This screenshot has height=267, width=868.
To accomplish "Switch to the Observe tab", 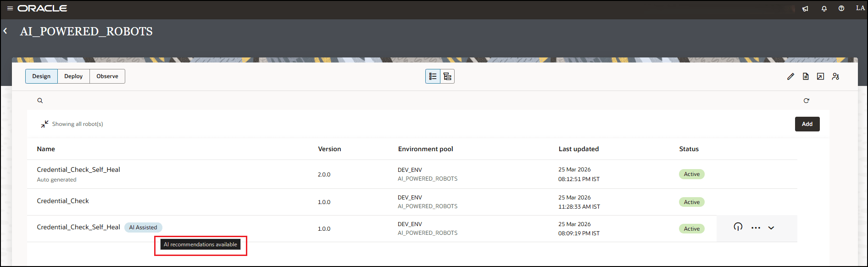I will point(107,76).
